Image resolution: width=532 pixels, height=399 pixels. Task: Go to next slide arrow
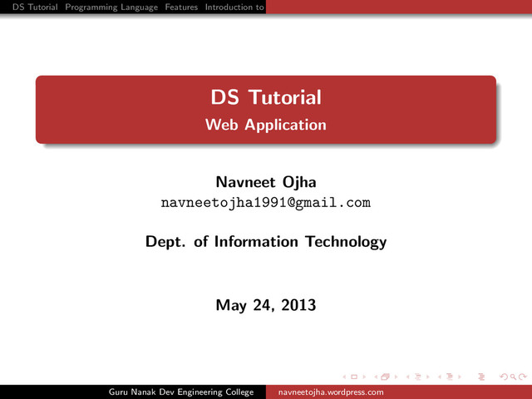click(364, 377)
